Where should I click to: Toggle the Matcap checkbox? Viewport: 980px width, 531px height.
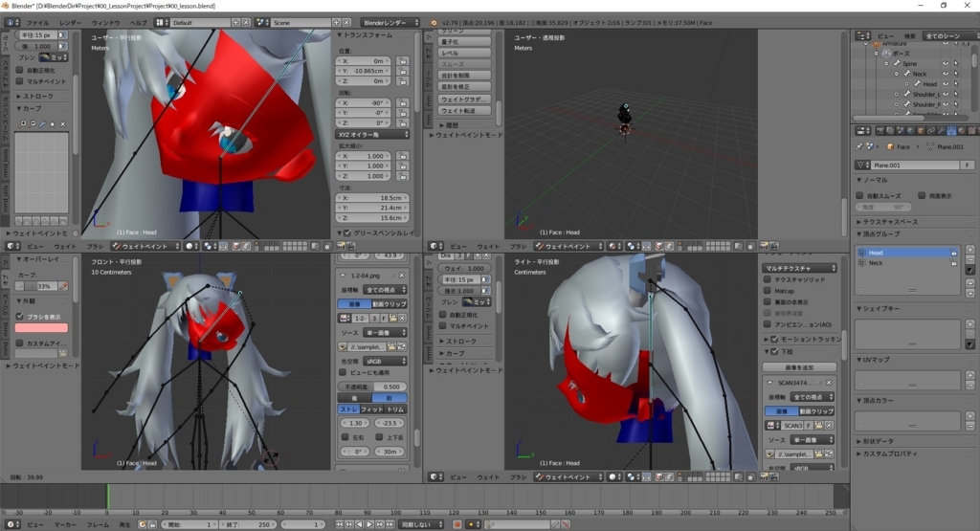768,291
